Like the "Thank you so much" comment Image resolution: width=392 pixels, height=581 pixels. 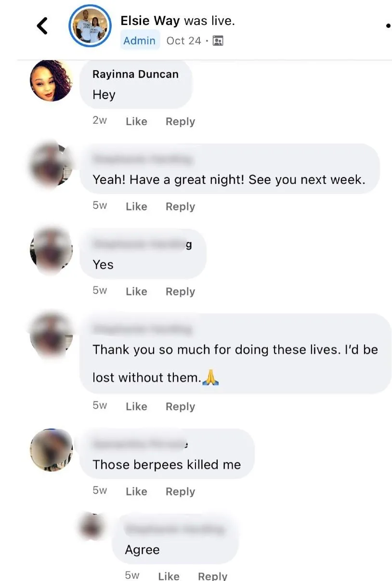click(x=136, y=407)
